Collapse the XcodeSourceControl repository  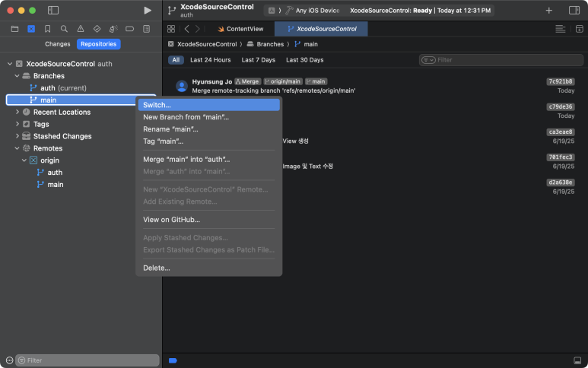tap(10, 64)
